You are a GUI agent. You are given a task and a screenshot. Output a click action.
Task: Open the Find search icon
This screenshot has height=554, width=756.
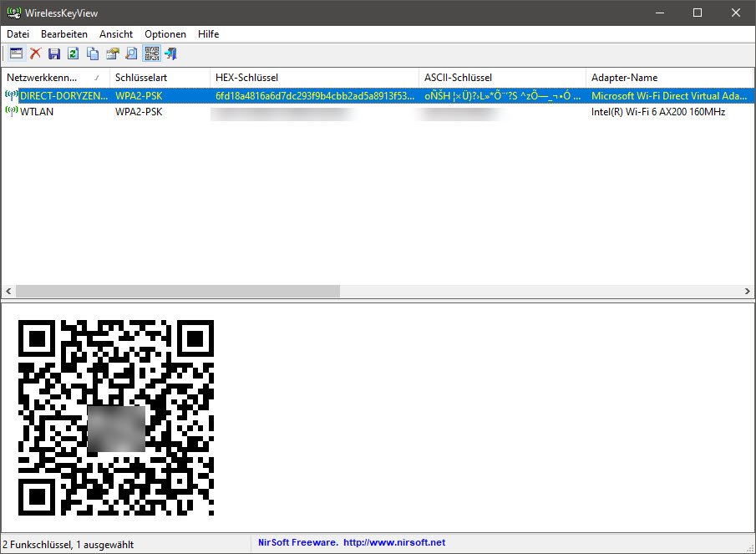[x=131, y=53]
